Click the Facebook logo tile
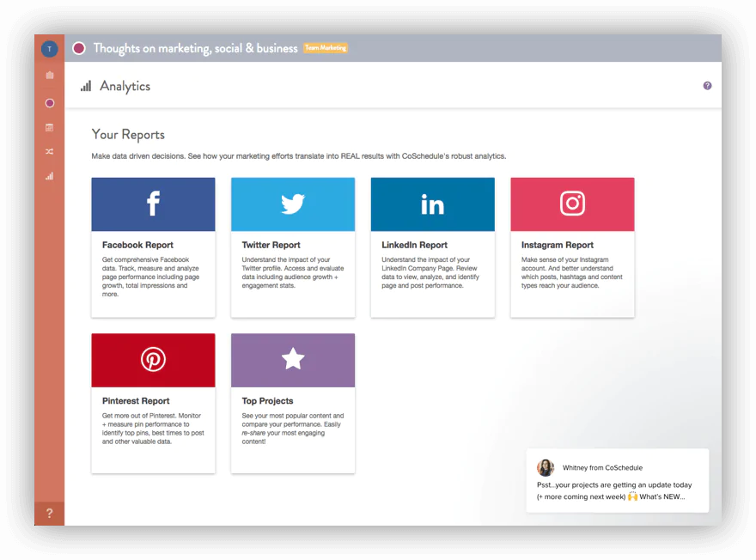Viewport: 756px width, 560px height. click(x=153, y=204)
